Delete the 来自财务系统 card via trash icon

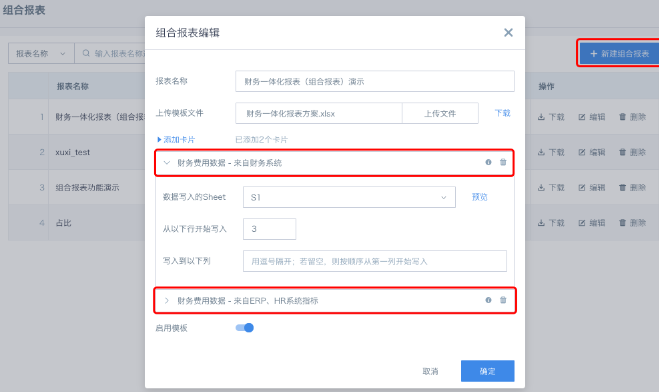503,162
